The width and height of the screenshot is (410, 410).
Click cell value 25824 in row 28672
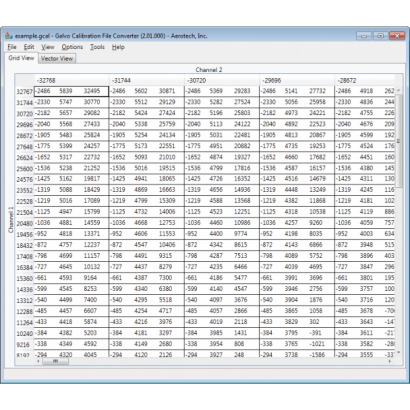pos(92,135)
